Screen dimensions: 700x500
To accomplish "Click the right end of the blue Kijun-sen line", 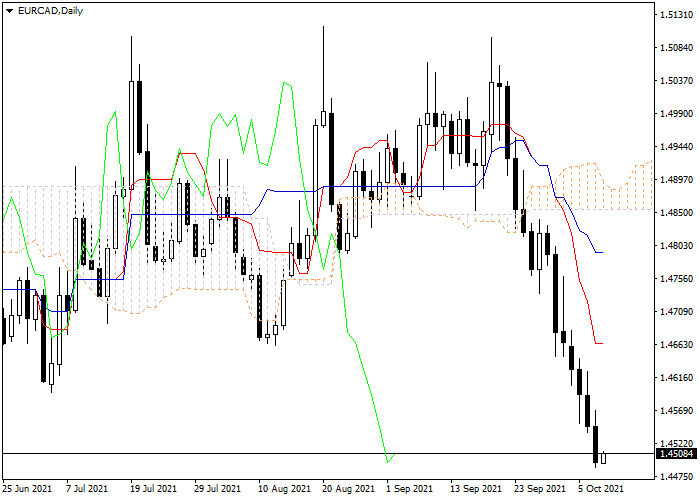I will pyautogui.click(x=602, y=252).
